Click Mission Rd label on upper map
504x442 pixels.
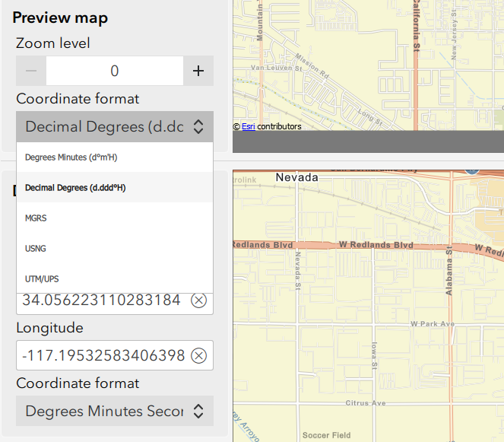(x=312, y=66)
